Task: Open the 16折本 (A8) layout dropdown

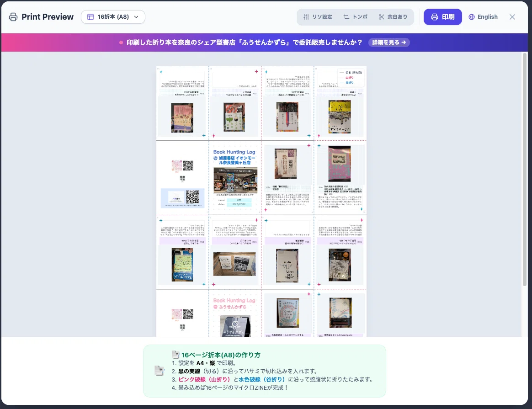Action: click(x=113, y=17)
